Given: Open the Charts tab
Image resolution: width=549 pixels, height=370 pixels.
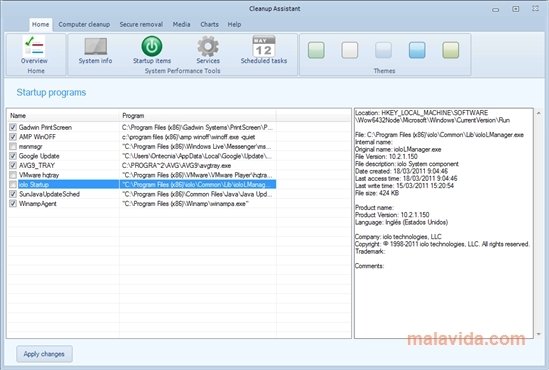Looking at the screenshot, I should click(x=209, y=24).
